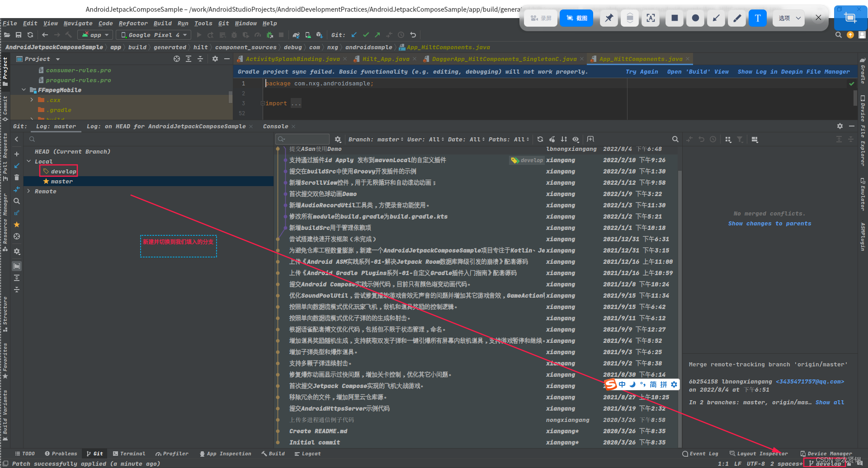
Task: Click Compare with Current branch icon
Action: coord(17,189)
